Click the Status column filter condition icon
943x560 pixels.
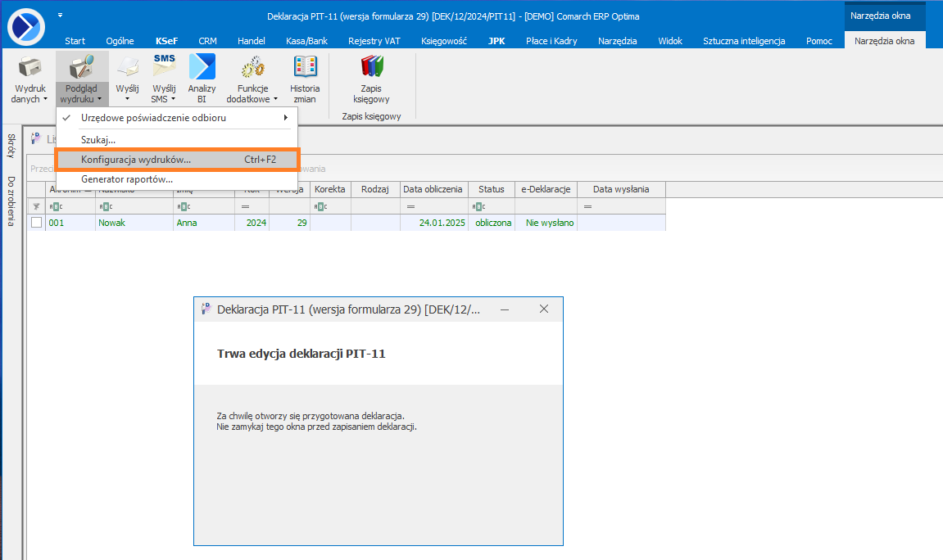tap(478, 206)
